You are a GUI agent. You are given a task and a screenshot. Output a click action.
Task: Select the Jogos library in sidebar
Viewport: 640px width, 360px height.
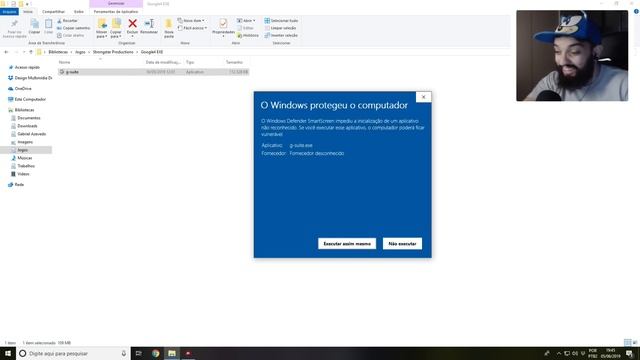(x=26, y=150)
